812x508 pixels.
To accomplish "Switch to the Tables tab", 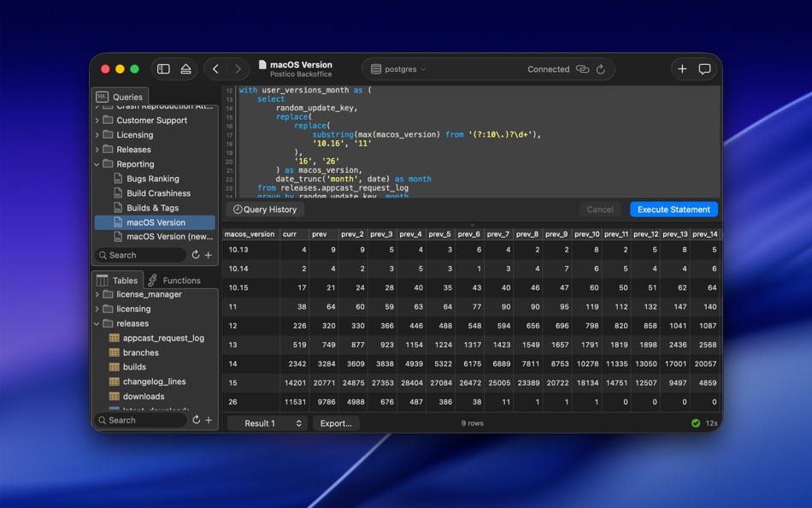I will [x=118, y=280].
